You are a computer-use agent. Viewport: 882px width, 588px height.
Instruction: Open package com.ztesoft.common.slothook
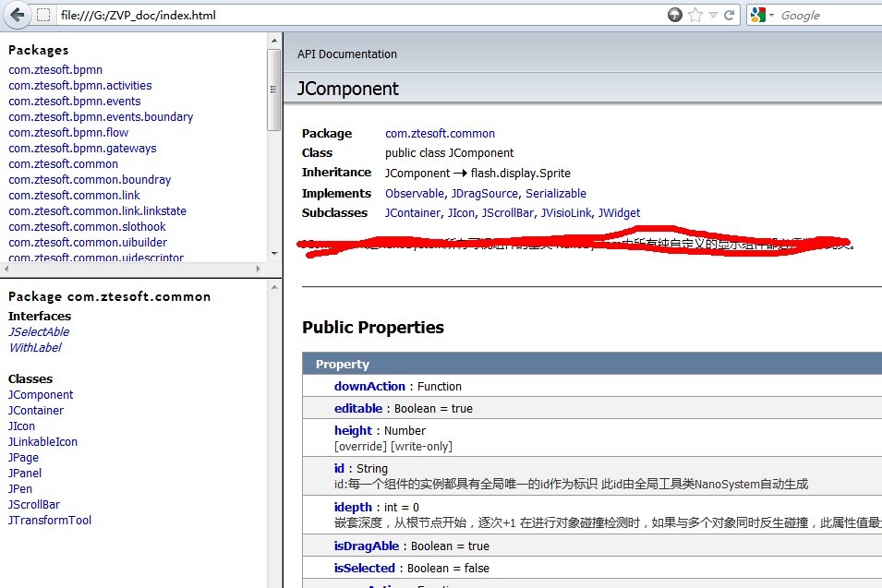[87, 227]
